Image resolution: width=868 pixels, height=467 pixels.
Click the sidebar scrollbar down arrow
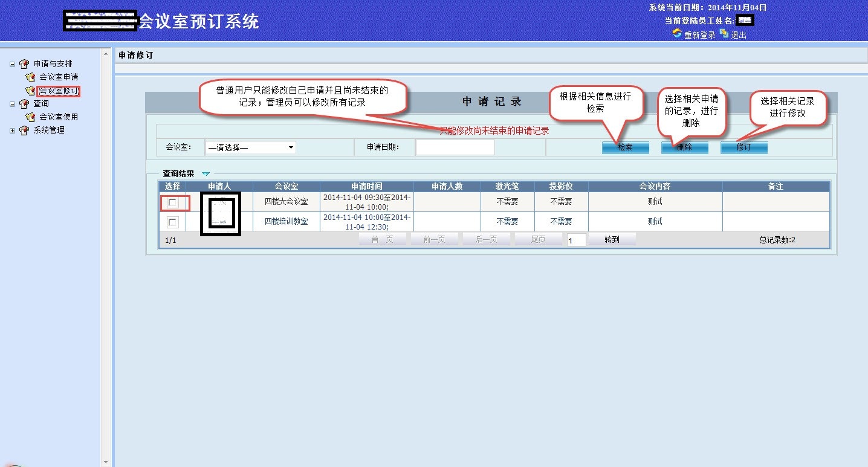click(107, 462)
